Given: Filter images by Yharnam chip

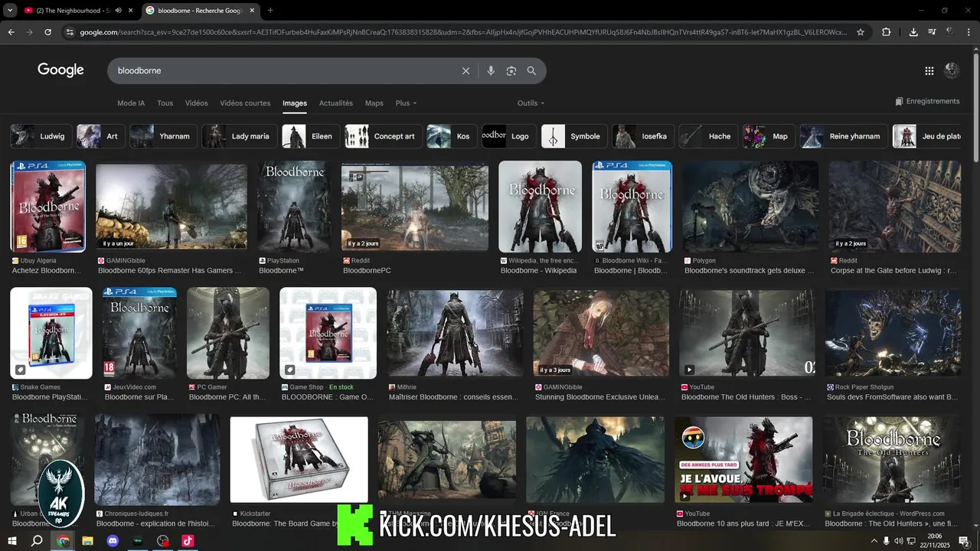Looking at the screenshot, I should point(163,136).
